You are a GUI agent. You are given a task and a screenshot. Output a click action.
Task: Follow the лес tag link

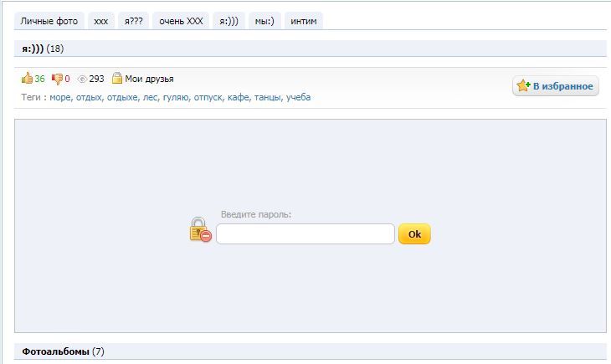click(x=151, y=97)
